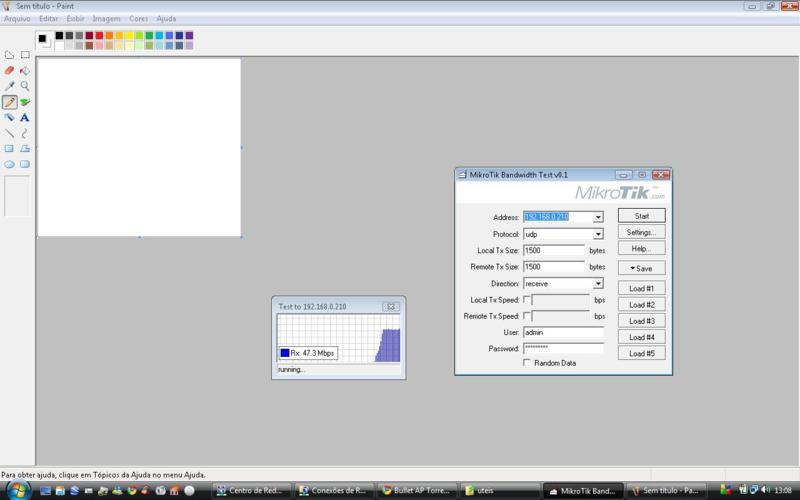The height and width of the screenshot is (500, 800).
Task: Open the Imagem menu
Action: pyautogui.click(x=106, y=18)
